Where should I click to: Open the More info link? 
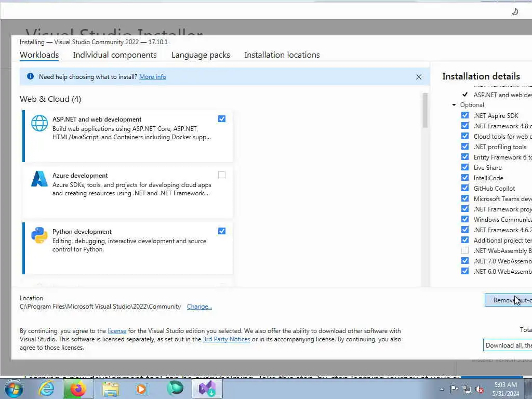tap(153, 77)
